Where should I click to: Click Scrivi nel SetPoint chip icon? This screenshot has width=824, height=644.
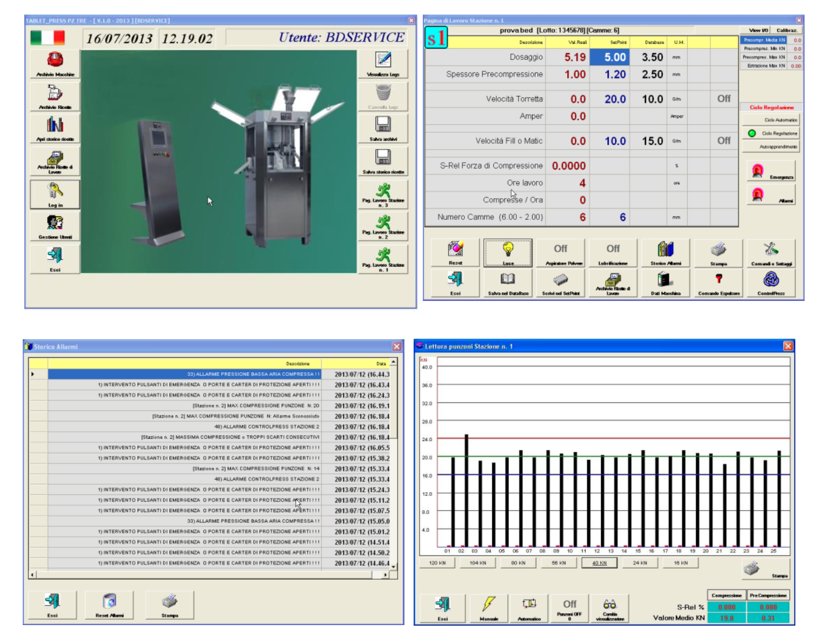(561, 283)
